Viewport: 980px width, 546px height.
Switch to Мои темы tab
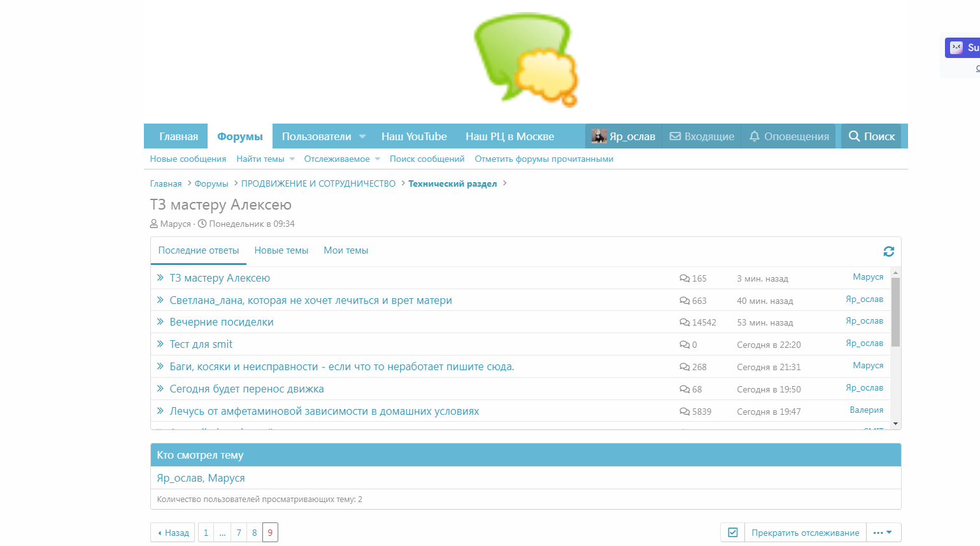[x=346, y=250]
